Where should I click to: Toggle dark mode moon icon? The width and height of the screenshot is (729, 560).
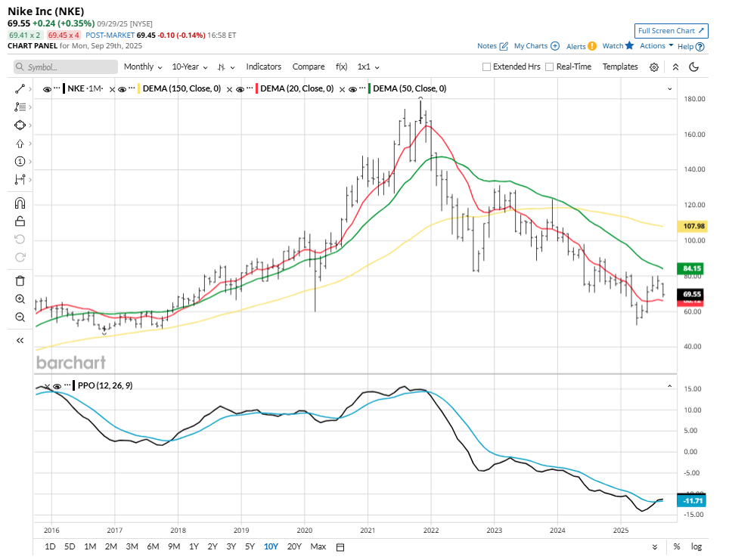(693, 67)
